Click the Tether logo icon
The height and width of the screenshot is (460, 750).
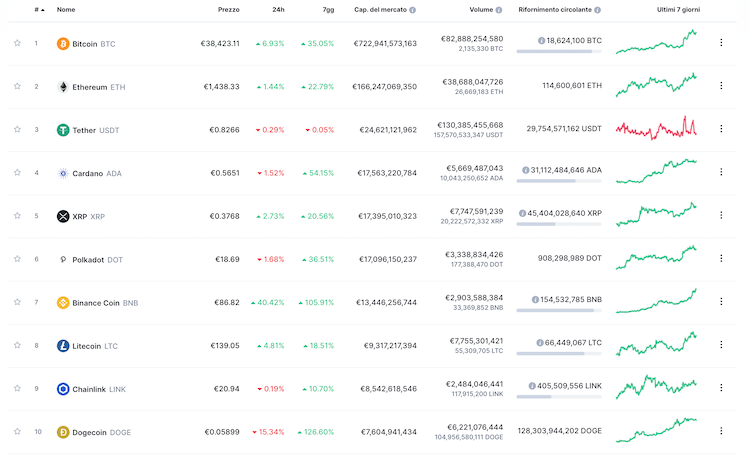click(63, 130)
